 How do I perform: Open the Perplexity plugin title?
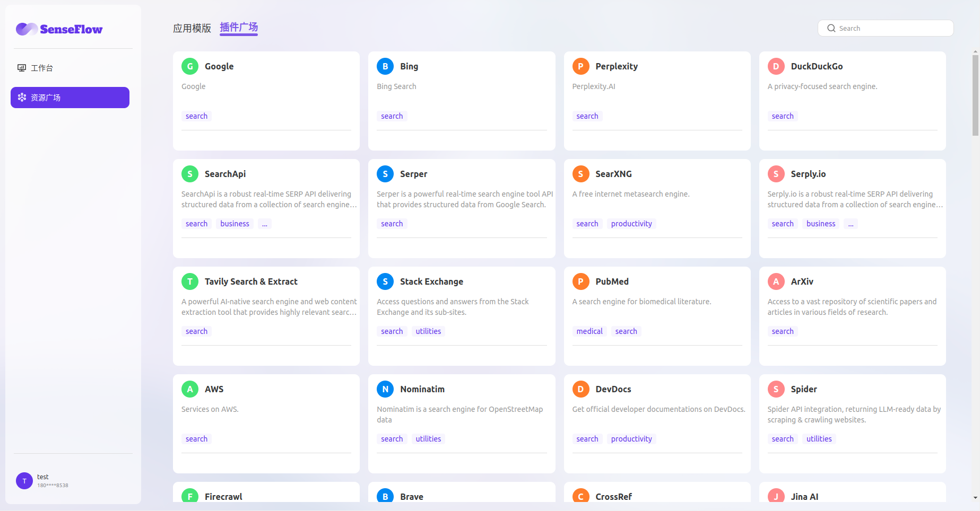pos(617,66)
